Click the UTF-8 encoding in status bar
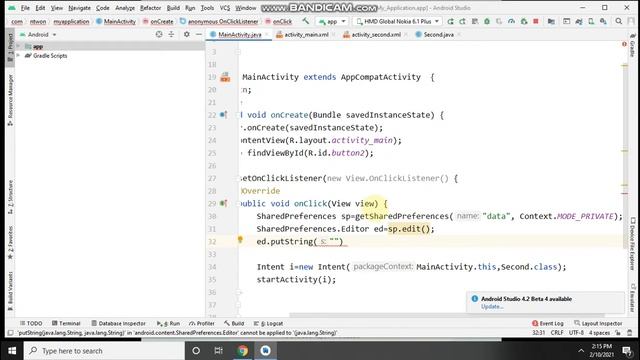Image resolution: width=640 pixels, height=360 pixels. tap(576, 333)
